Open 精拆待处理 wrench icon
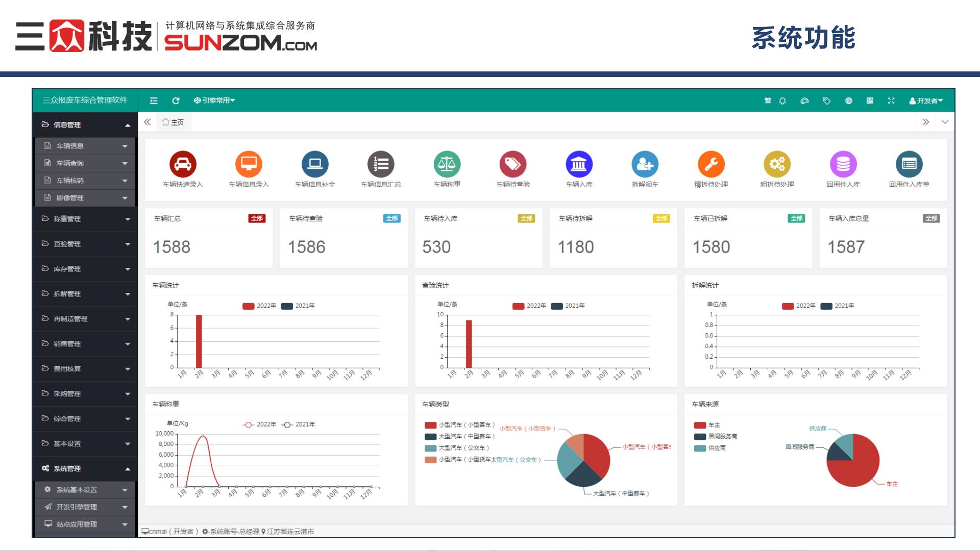Viewport: 980px width, 551px height. click(711, 164)
